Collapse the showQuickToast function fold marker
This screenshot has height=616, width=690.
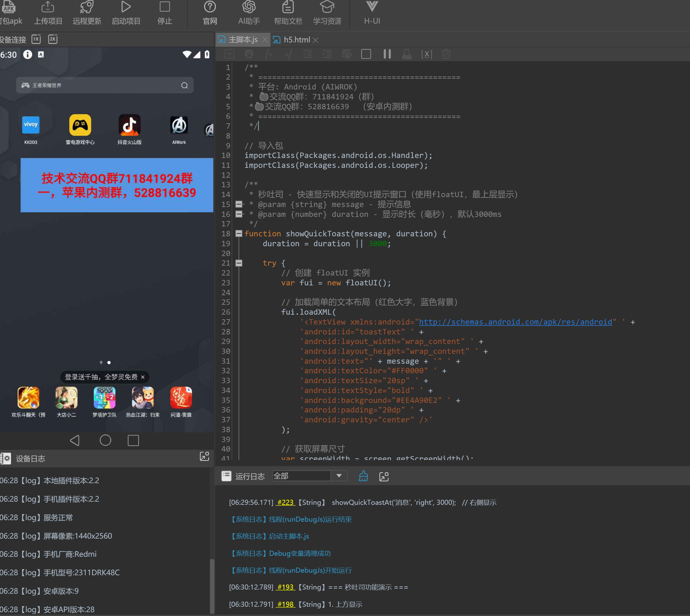click(x=239, y=233)
